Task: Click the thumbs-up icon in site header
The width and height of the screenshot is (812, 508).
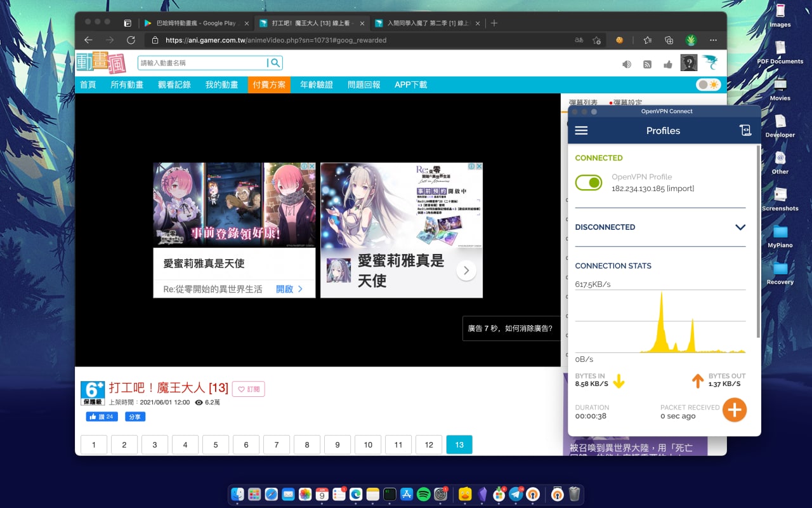Action: tap(667, 64)
